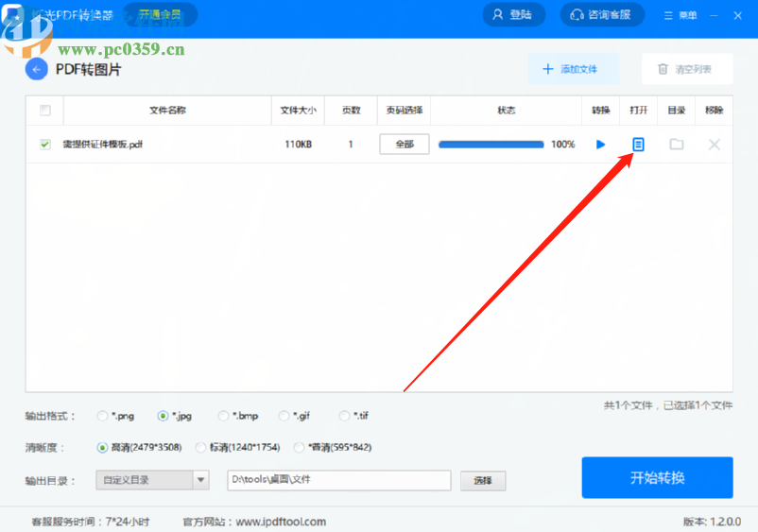
Task: Close the converter window
Action: [738, 15]
